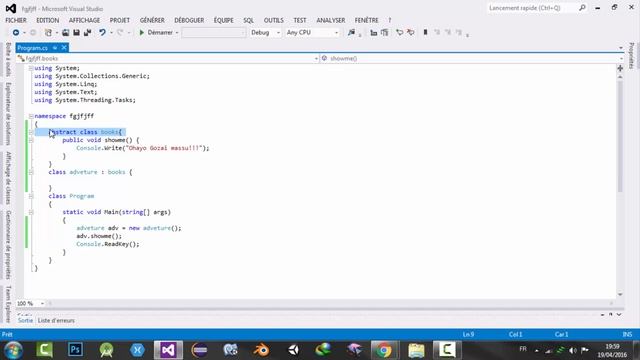
Task: Click the Open File toolbar icon
Action: tap(65, 32)
